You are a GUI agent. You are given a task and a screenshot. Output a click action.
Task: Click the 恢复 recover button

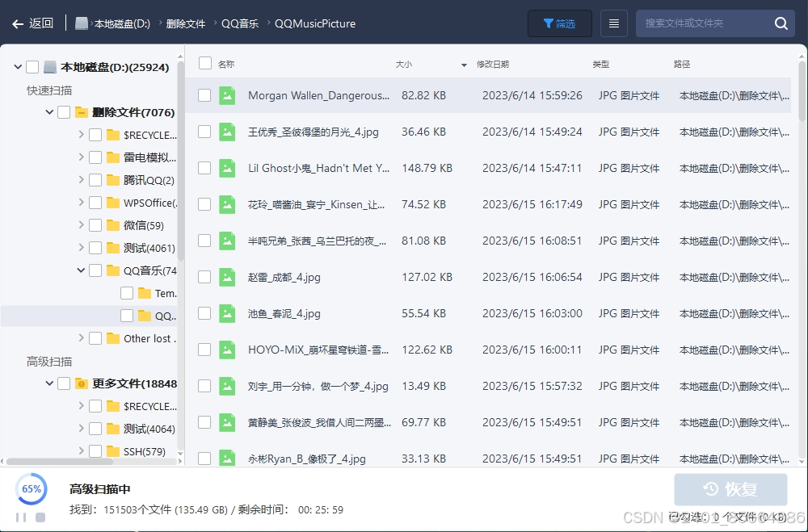pyautogui.click(x=730, y=489)
